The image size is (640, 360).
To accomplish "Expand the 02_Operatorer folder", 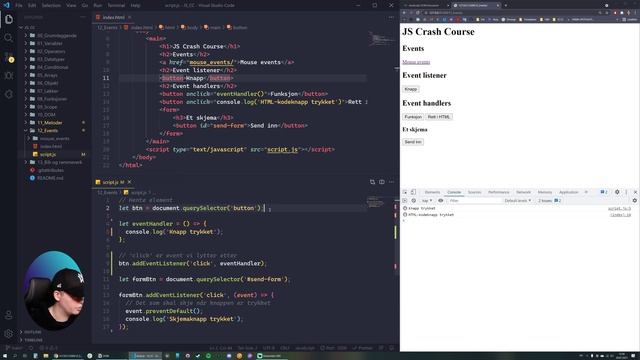I will 51,51.
